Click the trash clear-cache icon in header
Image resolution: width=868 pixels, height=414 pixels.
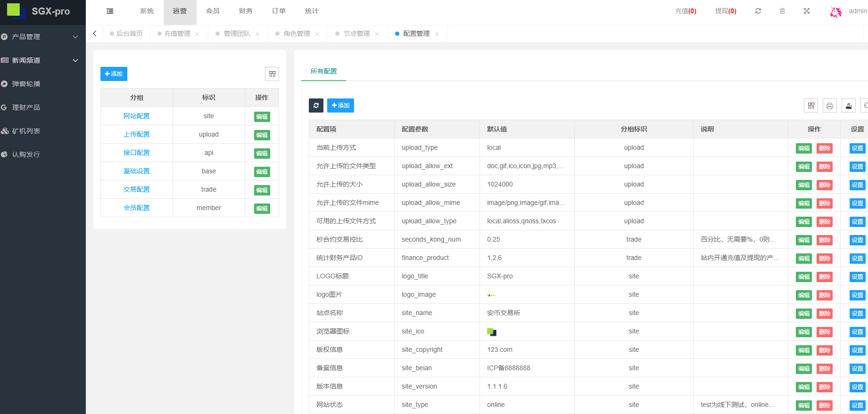point(782,11)
